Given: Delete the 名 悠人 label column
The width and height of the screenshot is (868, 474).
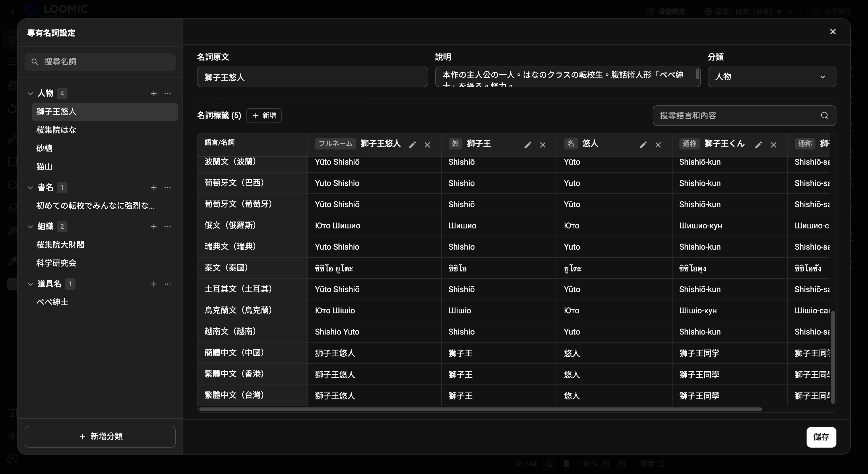Looking at the screenshot, I should pyautogui.click(x=658, y=145).
